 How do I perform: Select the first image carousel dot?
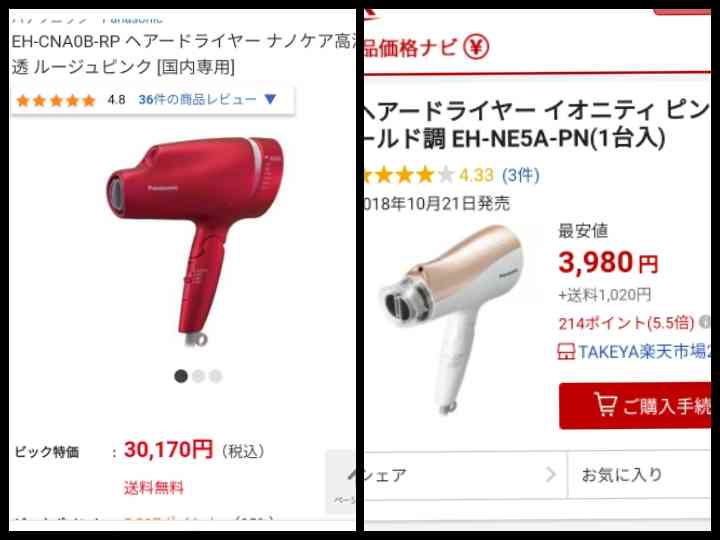pyautogui.click(x=181, y=376)
